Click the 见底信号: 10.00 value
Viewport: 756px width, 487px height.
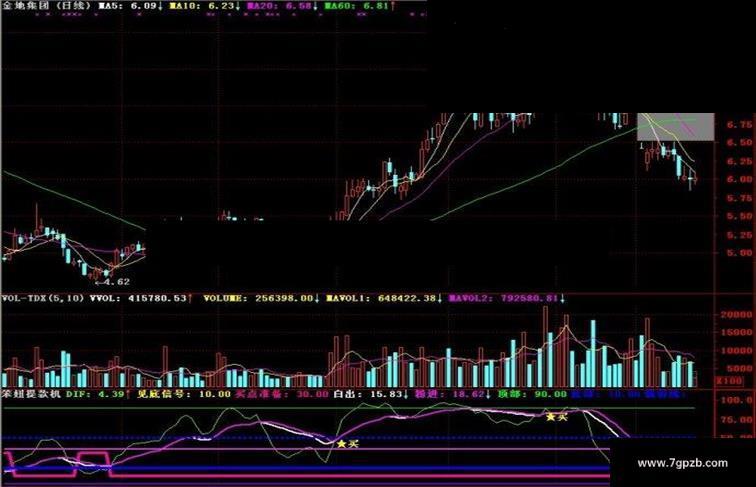pos(184,393)
